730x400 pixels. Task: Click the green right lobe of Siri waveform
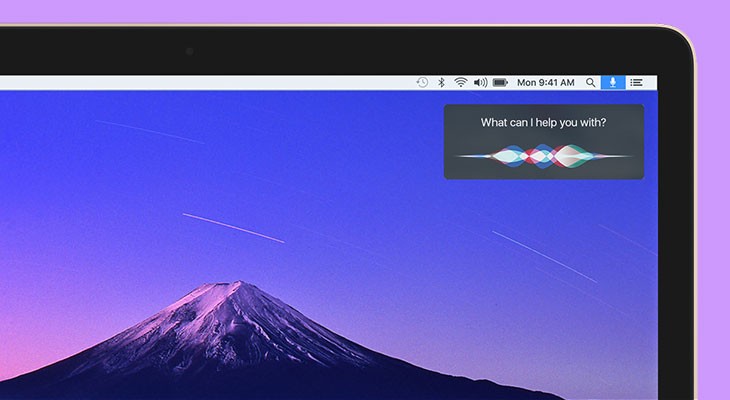point(572,155)
